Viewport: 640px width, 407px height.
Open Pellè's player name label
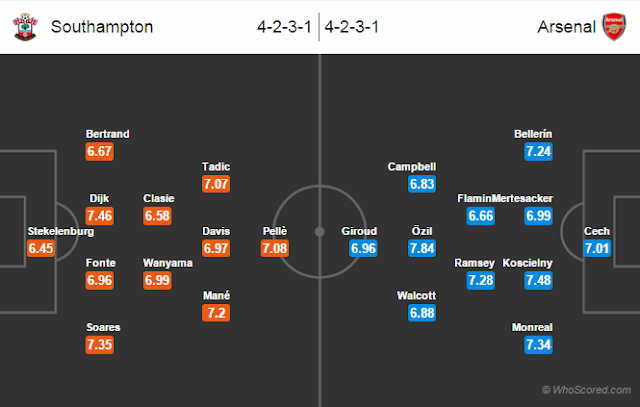click(275, 231)
